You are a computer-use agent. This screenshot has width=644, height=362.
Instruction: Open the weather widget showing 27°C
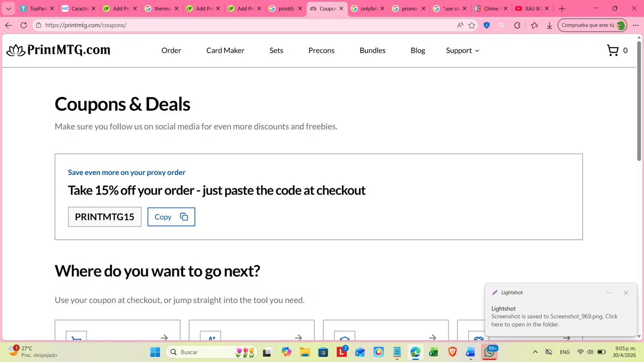point(33,352)
